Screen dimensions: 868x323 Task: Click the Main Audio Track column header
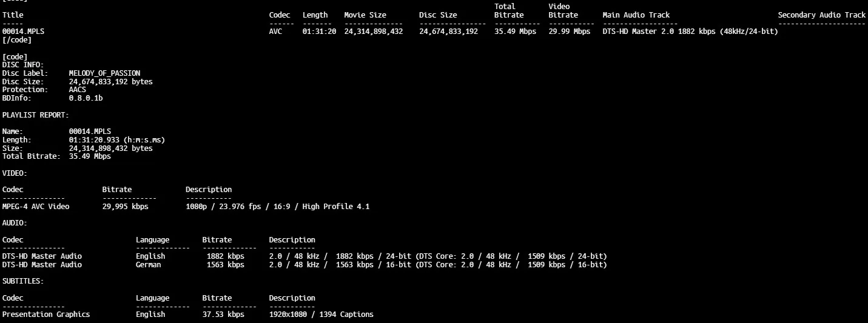click(636, 15)
